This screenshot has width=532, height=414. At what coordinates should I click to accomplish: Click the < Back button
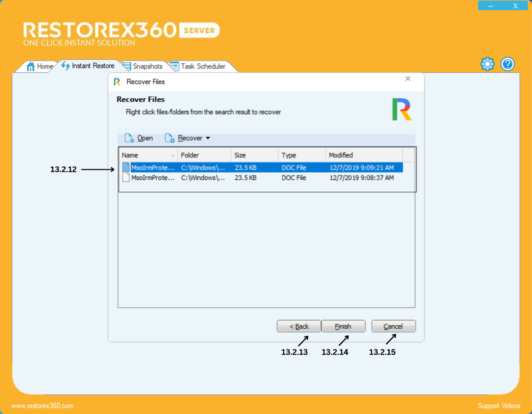299,326
